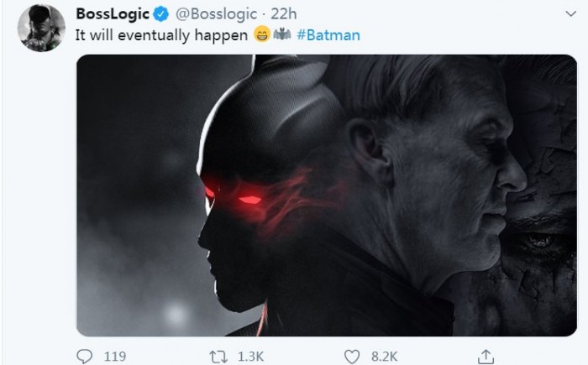Click the BossLogic profile avatar
Image resolution: width=588 pixels, height=365 pixels.
click(x=40, y=28)
